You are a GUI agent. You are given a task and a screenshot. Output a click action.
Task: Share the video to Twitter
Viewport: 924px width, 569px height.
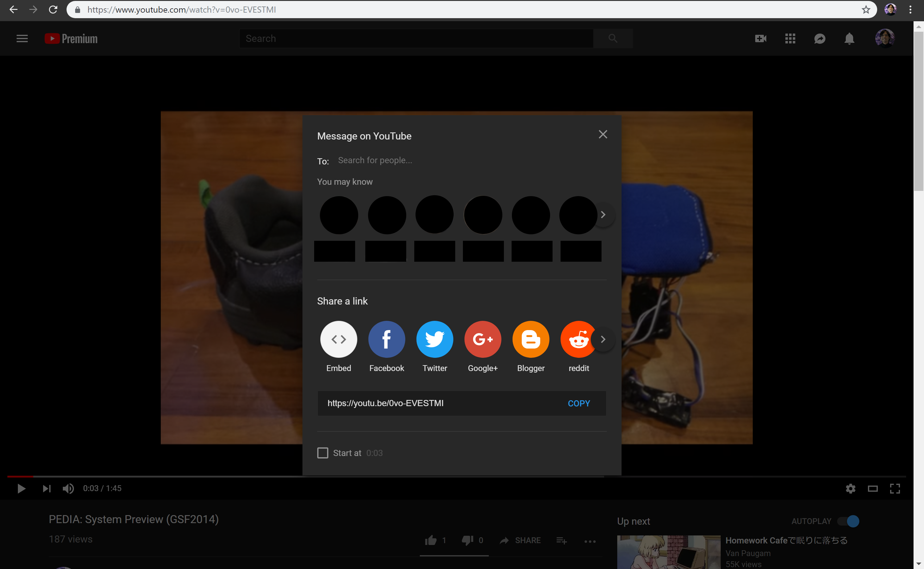[x=435, y=347]
